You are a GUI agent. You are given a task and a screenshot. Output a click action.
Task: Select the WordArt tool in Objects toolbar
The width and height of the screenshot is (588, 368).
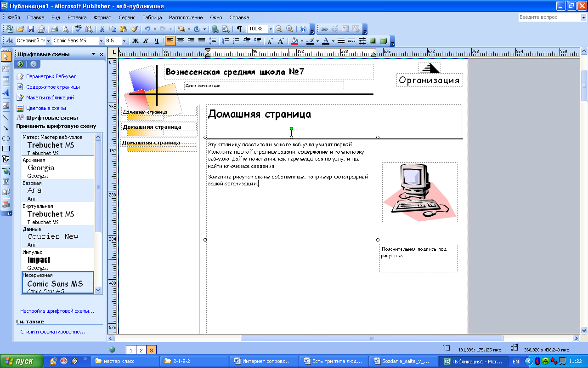6,92
